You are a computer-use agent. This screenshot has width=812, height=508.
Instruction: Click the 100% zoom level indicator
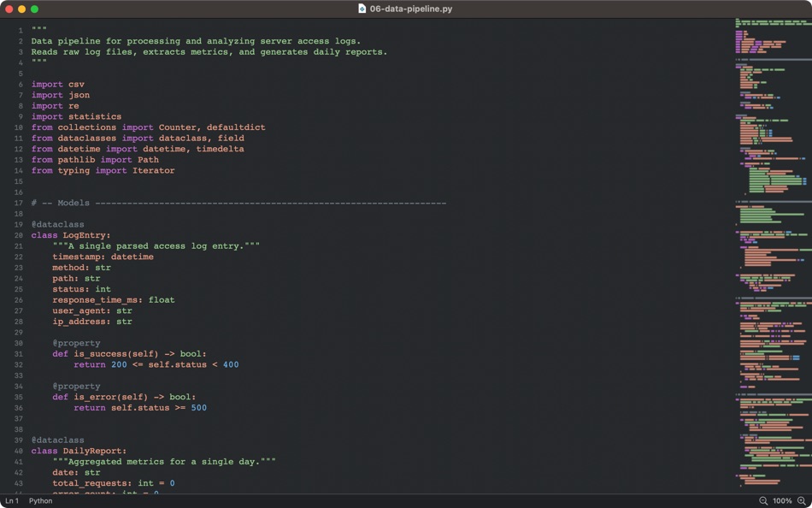pyautogui.click(x=782, y=501)
